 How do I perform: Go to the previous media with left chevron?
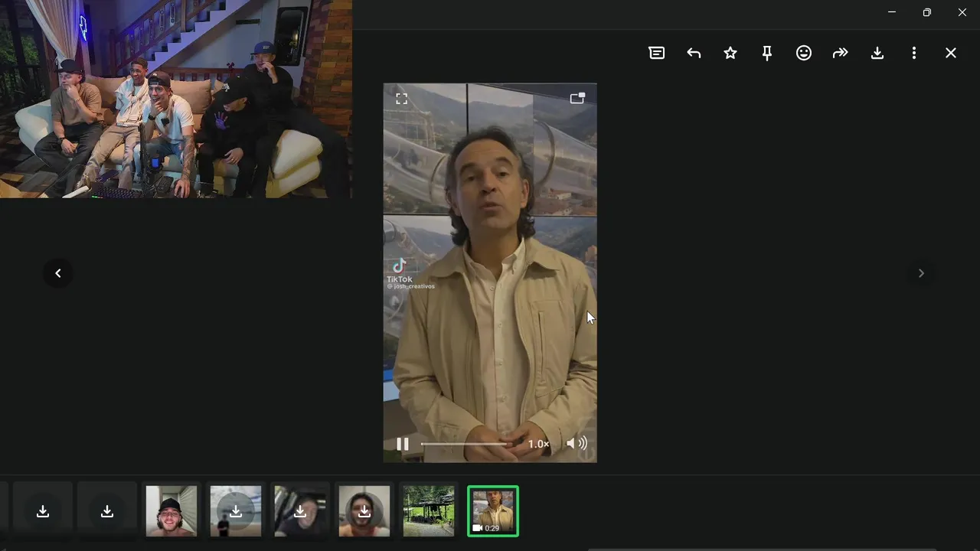point(58,273)
